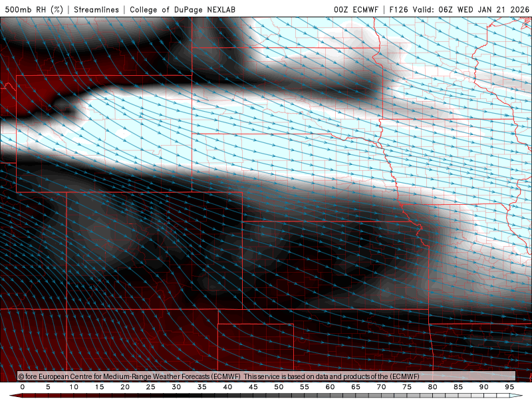This screenshot has height=399, width=532.
Task: Click the "500mb RH (%)" title text
Action: coord(34,9)
